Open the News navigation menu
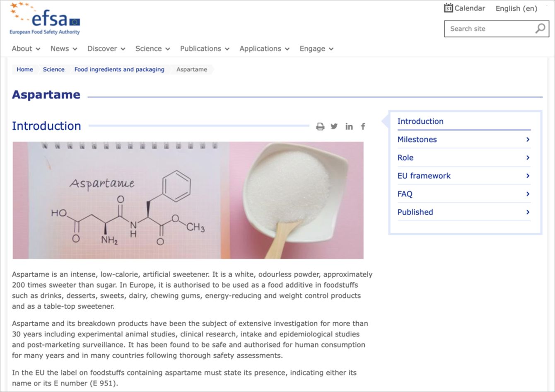The height and width of the screenshot is (392, 555). click(64, 48)
